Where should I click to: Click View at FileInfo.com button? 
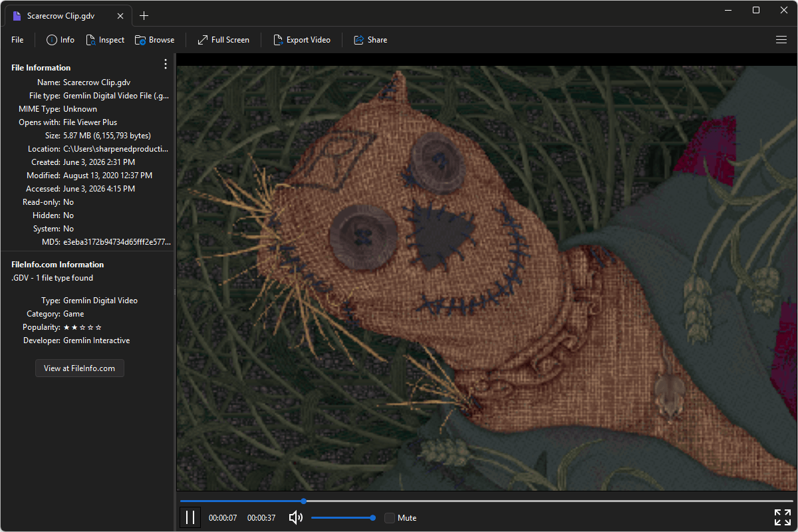coord(80,368)
